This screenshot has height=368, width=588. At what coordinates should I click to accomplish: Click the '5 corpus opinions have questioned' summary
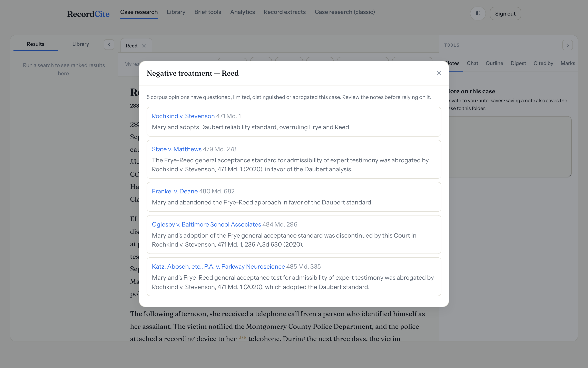click(x=289, y=97)
